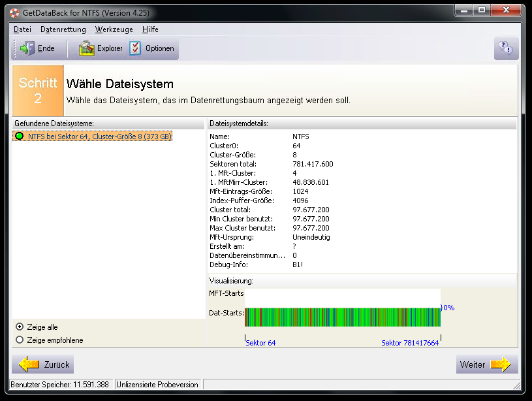Screen dimensions: 532x401
Task: Click the green status dot of NTFS entry
Action: [x=20, y=136]
